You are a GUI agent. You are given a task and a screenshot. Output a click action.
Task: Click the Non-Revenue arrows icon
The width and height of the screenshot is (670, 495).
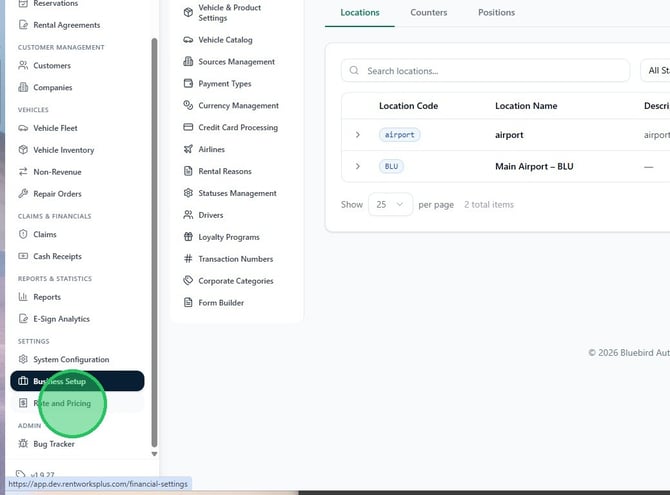tap(23, 172)
